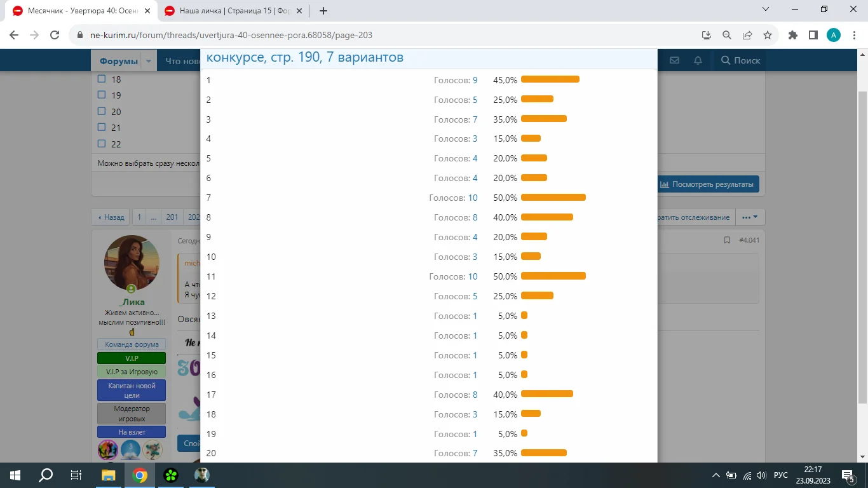This screenshot has width=868, height=488.
Task: Click the "Капитан новой цели" user banner
Action: point(132,390)
